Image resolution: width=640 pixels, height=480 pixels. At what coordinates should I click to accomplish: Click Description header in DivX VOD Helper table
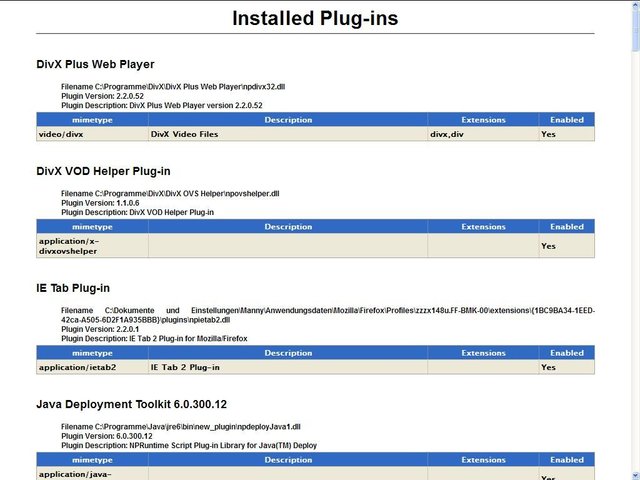pyautogui.click(x=288, y=227)
